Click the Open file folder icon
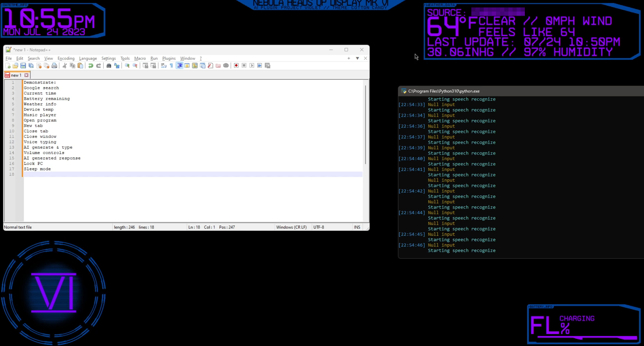The height and width of the screenshot is (346, 644). 15,66
